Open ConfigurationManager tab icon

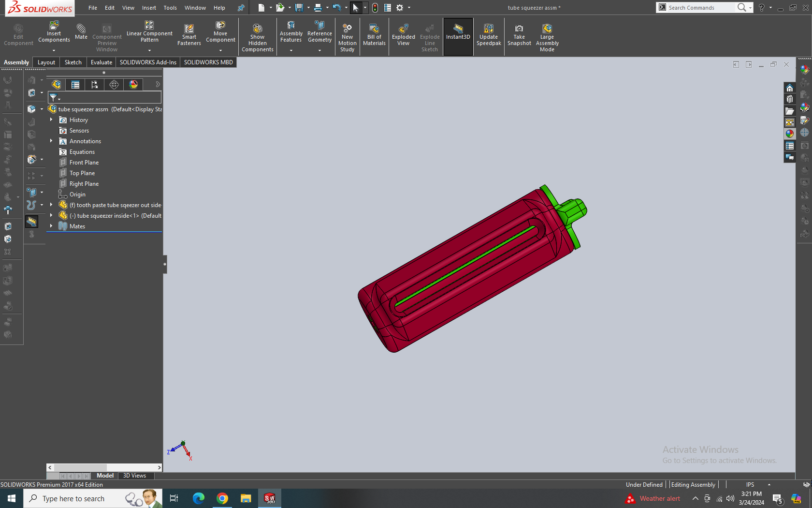(x=95, y=85)
